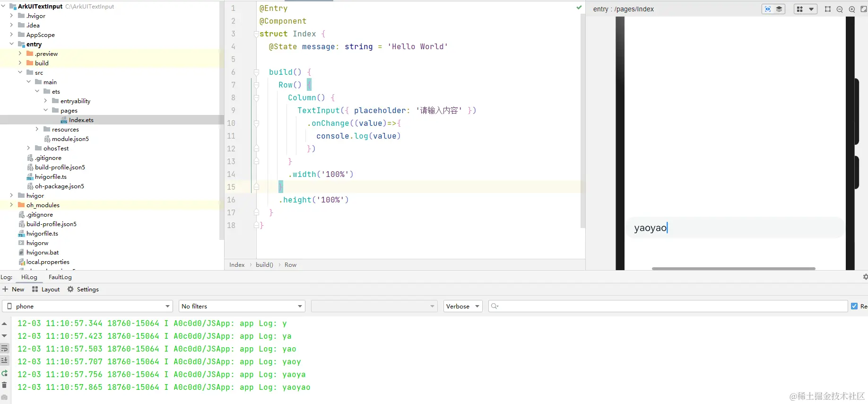Image resolution: width=868 pixels, height=404 pixels.
Task: Collapse the src folder
Action: pyautogui.click(x=20, y=72)
